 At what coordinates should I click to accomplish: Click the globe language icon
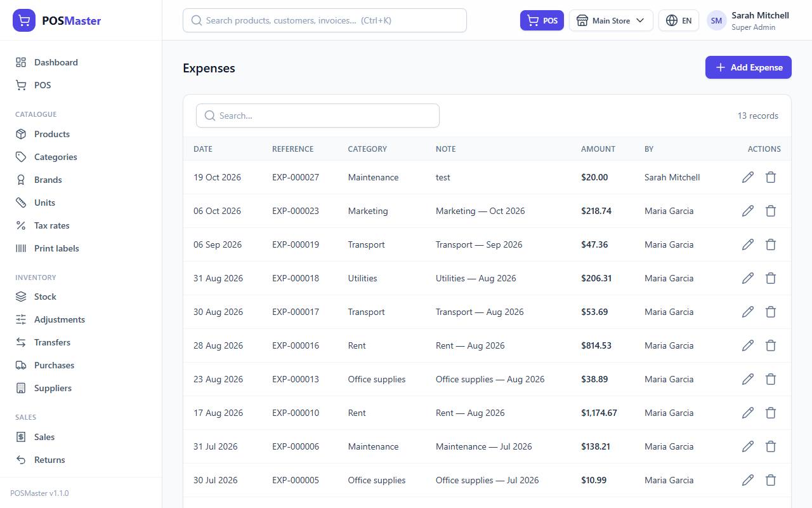[x=672, y=20]
